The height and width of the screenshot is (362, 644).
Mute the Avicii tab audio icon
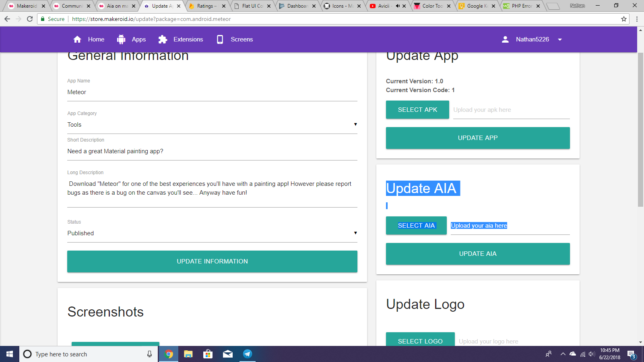tap(398, 6)
